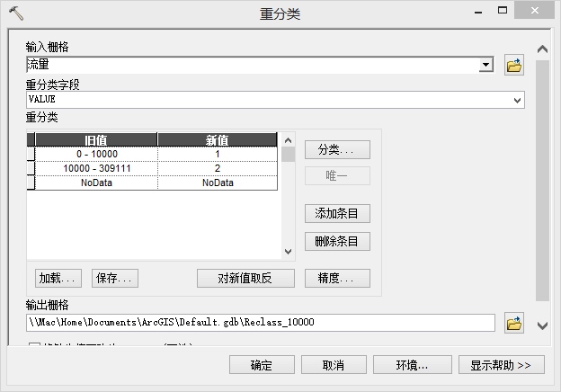Minimize the 重分类 window
This screenshot has height=392, width=561.
tap(478, 12)
